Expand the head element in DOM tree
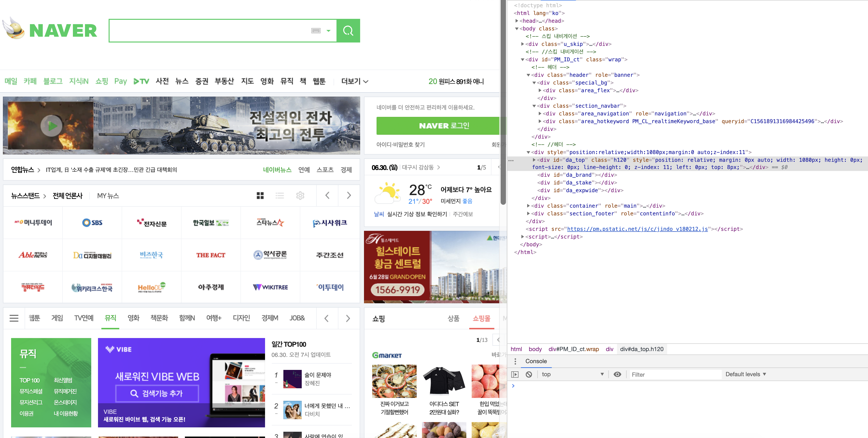Image resolution: width=868 pixels, height=438 pixels. tap(517, 21)
